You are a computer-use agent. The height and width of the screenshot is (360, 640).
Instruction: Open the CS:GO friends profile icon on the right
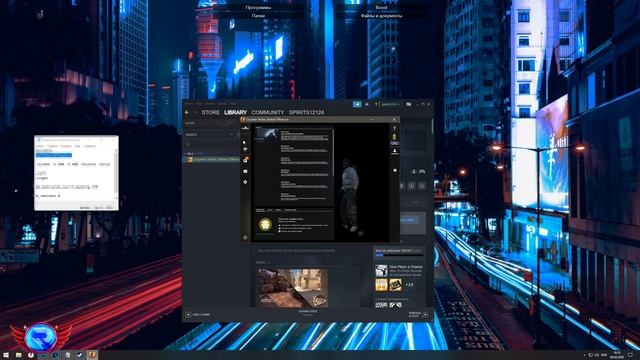coord(395,151)
